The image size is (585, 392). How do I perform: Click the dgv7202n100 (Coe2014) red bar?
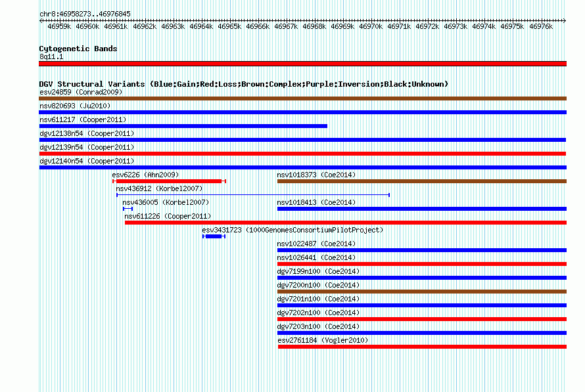tap(422, 319)
